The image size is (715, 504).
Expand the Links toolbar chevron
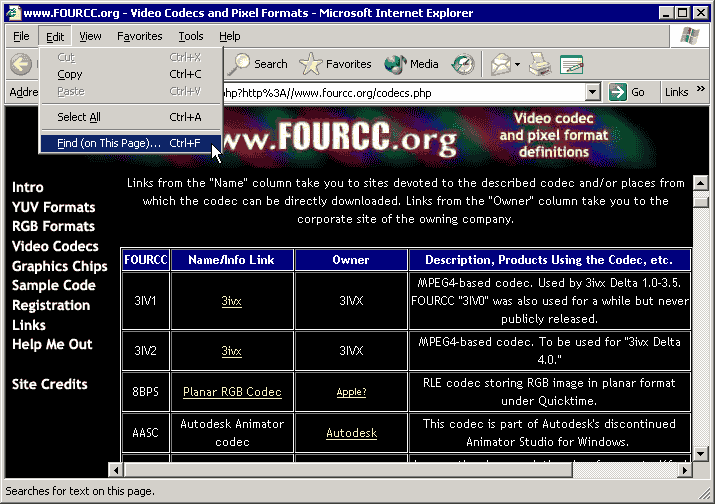click(701, 88)
